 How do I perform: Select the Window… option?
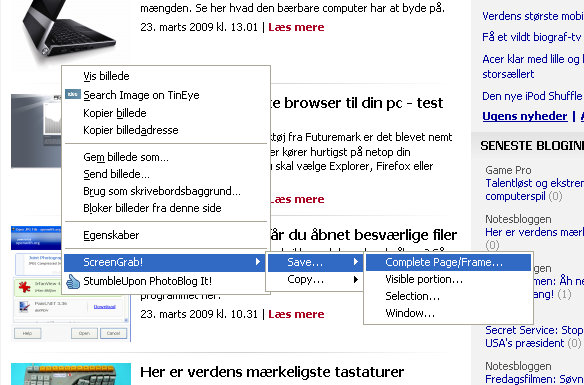[x=448, y=314]
